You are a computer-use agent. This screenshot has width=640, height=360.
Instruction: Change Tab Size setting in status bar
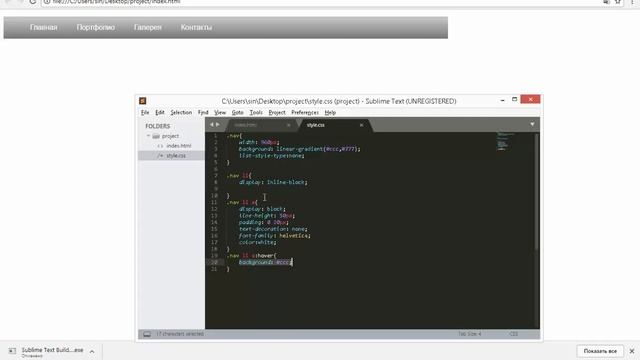(469, 334)
